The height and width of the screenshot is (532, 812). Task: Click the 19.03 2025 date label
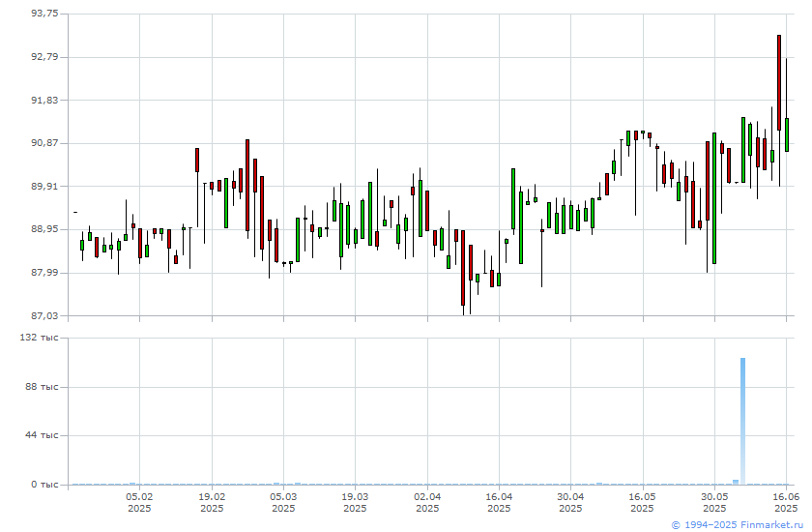click(x=355, y=502)
